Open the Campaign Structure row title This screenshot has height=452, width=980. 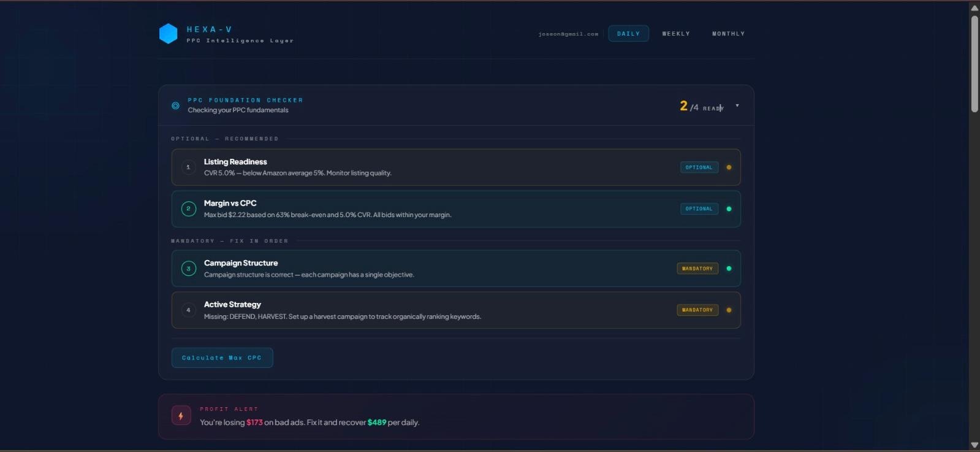(x=241, y=263)
